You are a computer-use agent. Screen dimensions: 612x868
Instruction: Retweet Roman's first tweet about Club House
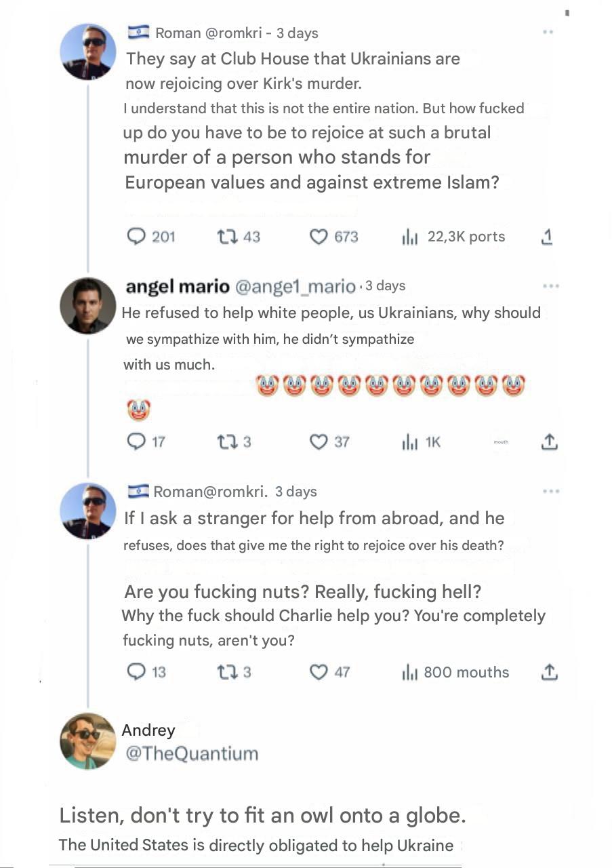[x=226, y=236]
